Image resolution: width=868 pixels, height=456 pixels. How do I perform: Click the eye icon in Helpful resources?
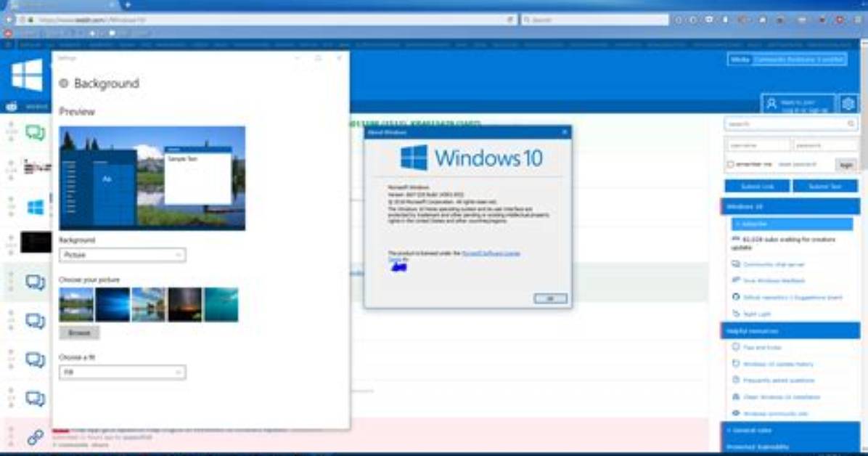(x=736, y=413)
